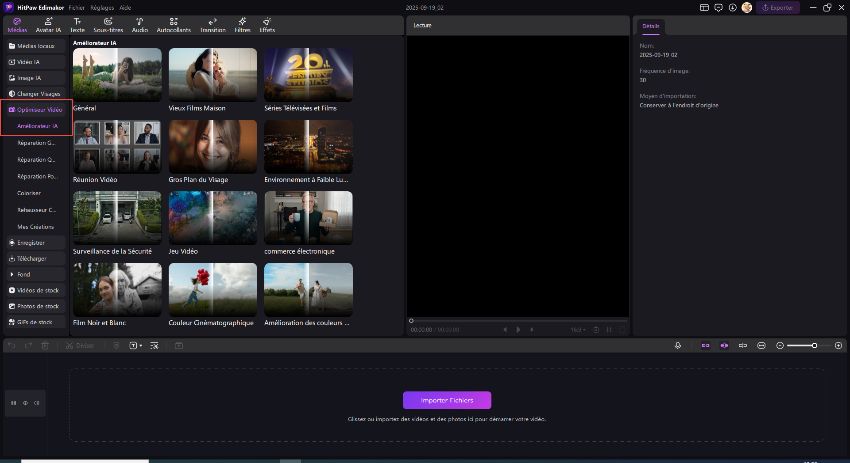Choose the commerce électronique thumbnail
Viewport: 850px width, 463px height.
click(x=308, y=218)
